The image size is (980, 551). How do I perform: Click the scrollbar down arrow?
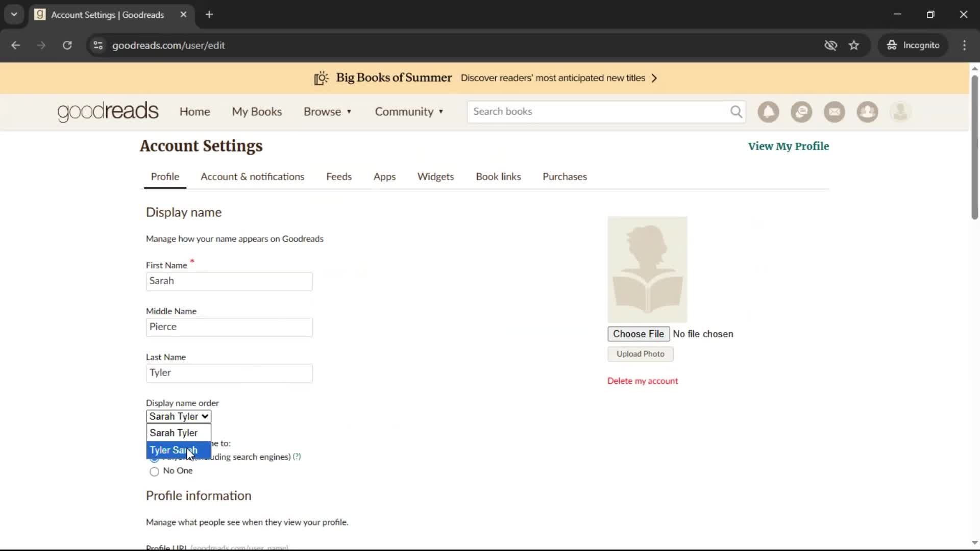974,543
